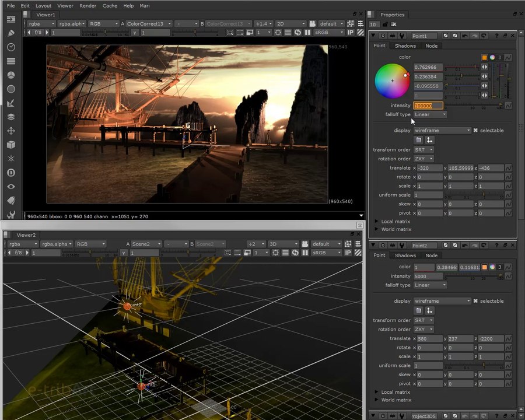Image resolution: width=525 pixels, height=420 pixels.
Task: Select the Properties panel tab
Action: [x=392, y=15]
